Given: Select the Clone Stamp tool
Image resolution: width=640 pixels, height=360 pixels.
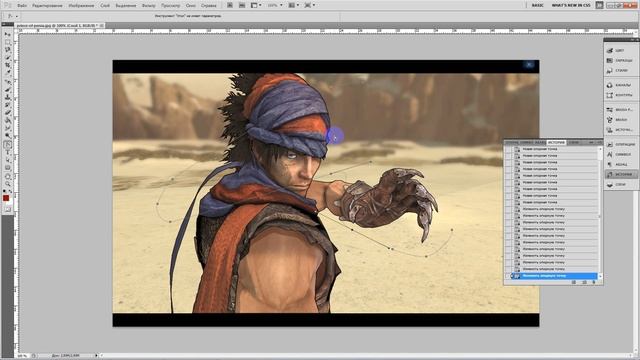Looking at the screenshot, I should click(x=7, y=97).
